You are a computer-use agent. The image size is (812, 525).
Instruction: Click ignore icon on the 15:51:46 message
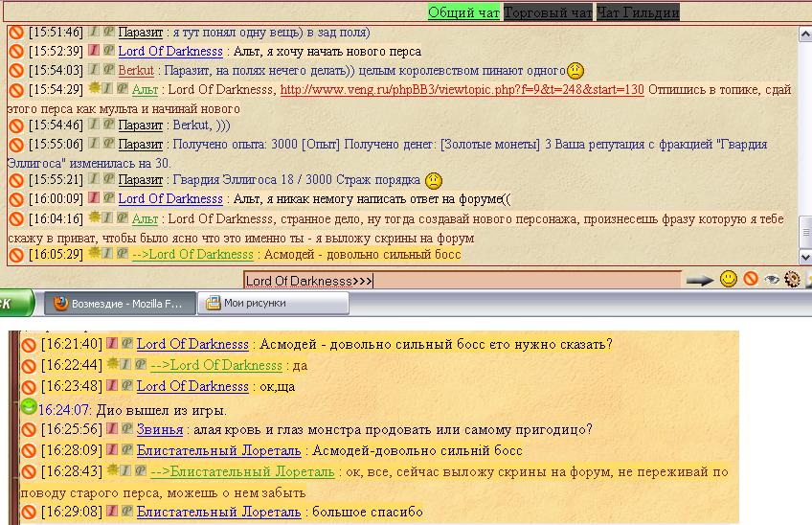(x=16, y=33)
